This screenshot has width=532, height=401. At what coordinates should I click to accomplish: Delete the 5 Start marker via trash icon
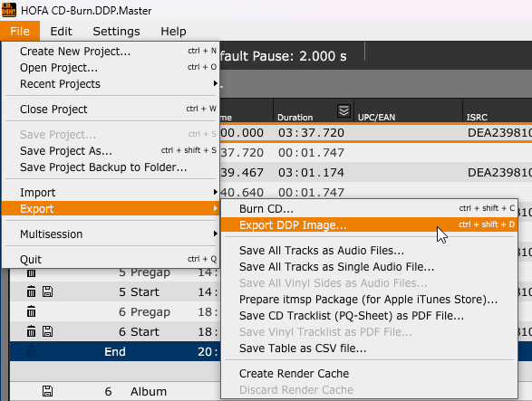pyautogui.click(x=31, y=291)
